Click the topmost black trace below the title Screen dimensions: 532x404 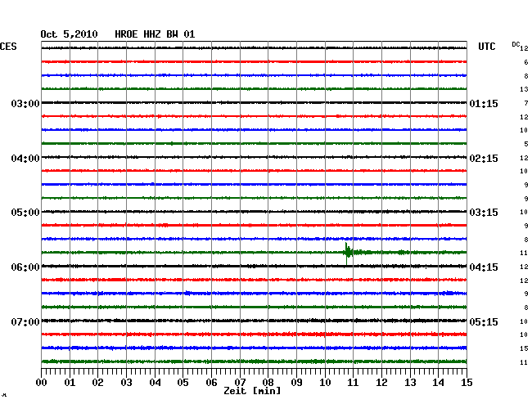coord(254,48)
